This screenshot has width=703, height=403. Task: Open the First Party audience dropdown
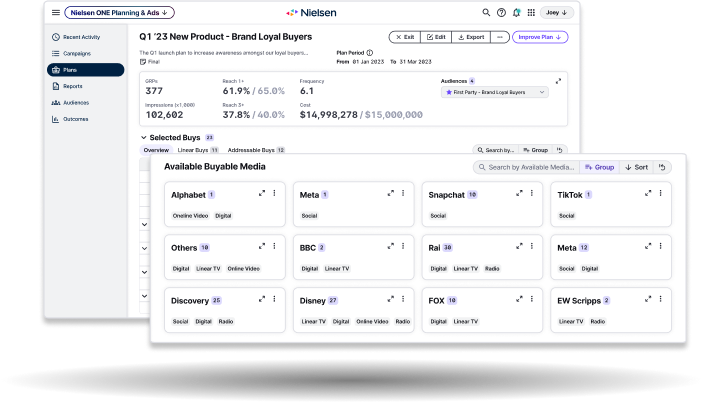pos(495,92)
